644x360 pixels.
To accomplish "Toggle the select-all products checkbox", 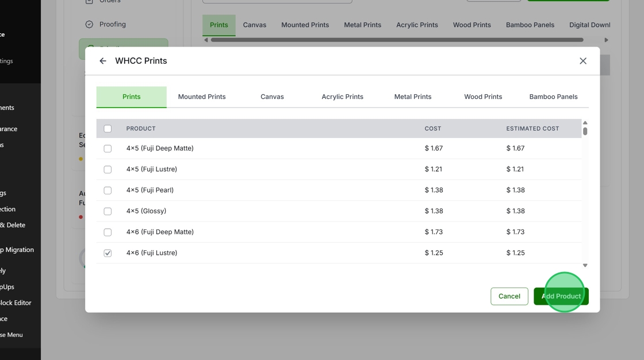I will tap(108, 129).
